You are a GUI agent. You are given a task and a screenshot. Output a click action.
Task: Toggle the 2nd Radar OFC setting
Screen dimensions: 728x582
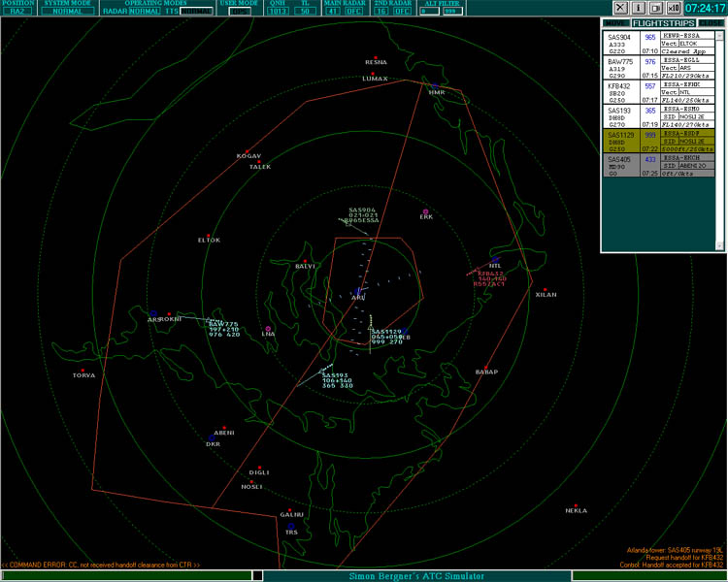tap(402, 12)
